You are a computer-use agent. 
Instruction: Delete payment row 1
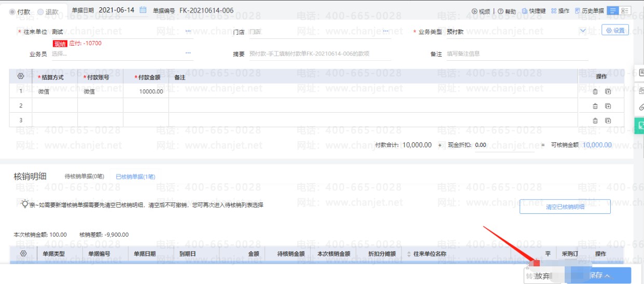[x=595, y=91]
